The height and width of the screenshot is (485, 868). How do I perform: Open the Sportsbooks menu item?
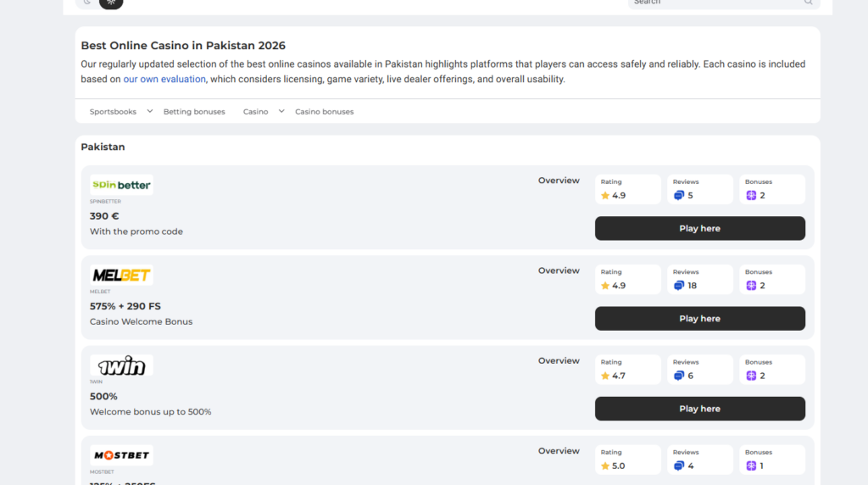(113, 112)
